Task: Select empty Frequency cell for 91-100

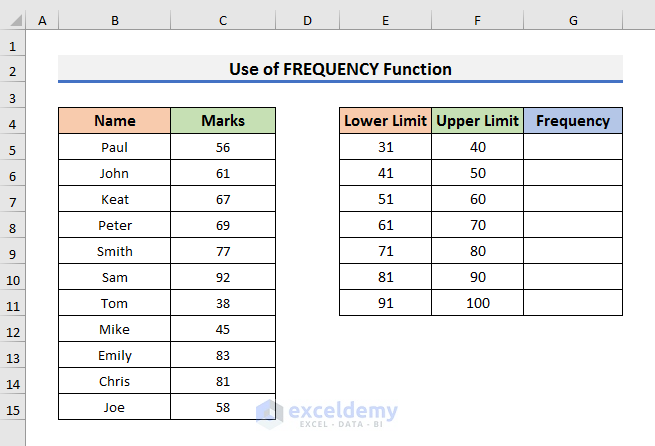Action: click(x=573, y=303)
